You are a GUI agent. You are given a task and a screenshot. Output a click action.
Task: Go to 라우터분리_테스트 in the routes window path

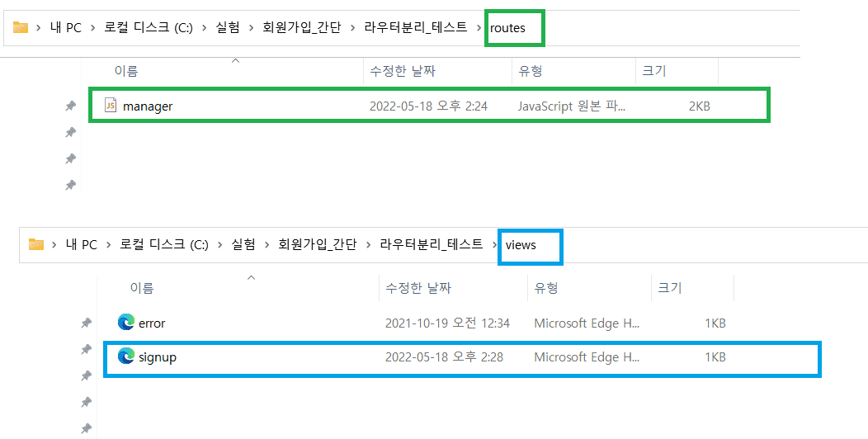(417, 28)
